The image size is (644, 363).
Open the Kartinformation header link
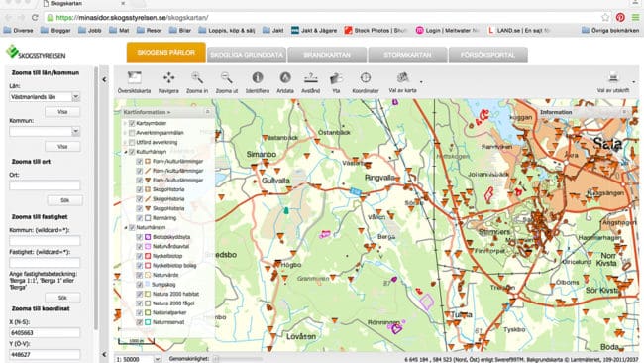click(147, 112)
